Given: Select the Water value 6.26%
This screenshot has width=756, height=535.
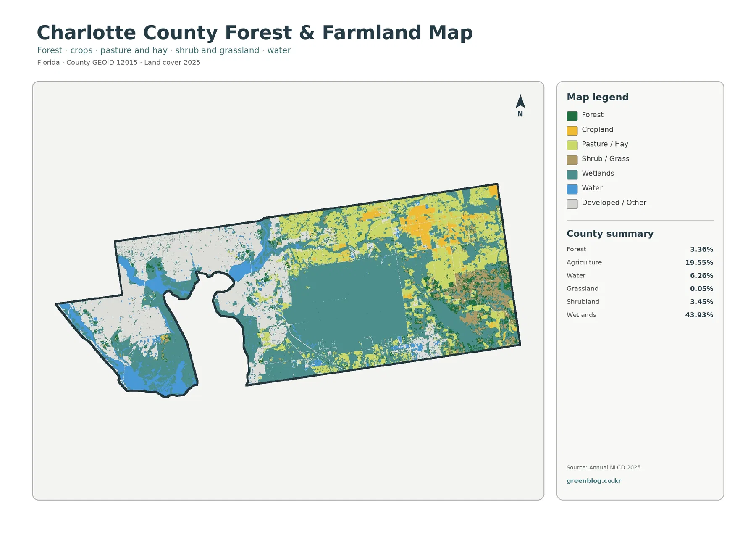Looking at the screenshot, I should [701, 276].
